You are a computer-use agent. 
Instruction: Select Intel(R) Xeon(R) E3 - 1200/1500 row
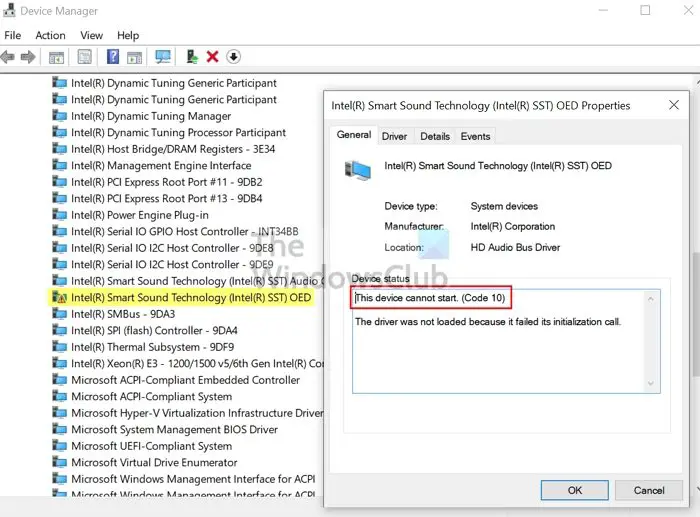pos(188,363)
